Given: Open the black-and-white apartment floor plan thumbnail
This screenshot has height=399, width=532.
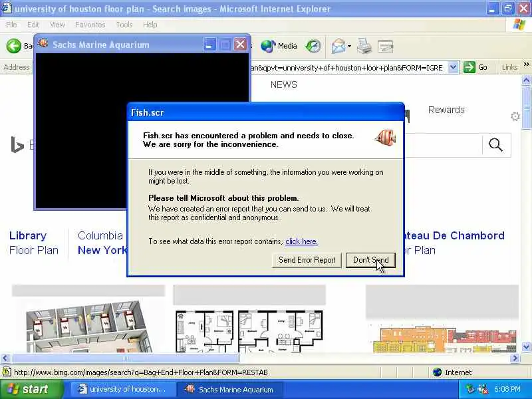Looking at the screenshot, I should [x=249, y=331].
